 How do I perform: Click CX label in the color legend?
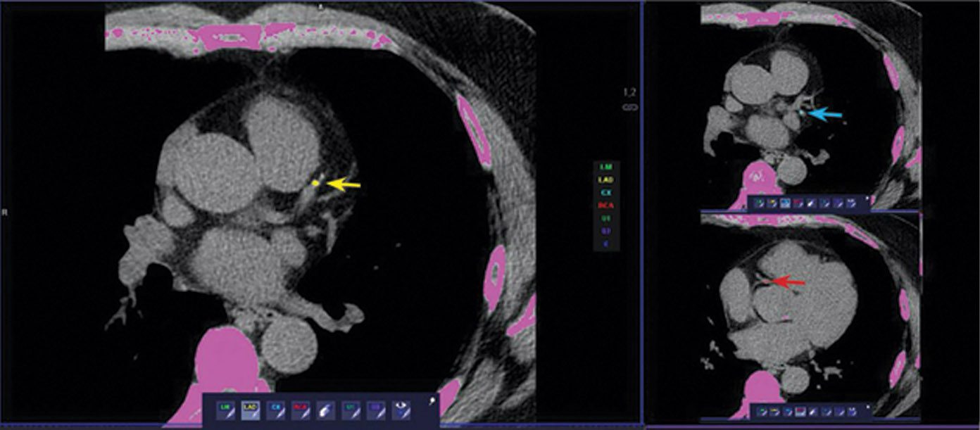tap(605, 192)
